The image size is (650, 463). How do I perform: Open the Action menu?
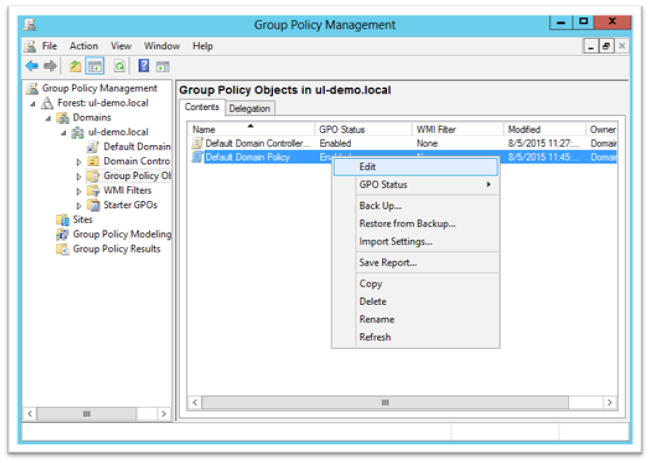[x=84, y=46]
